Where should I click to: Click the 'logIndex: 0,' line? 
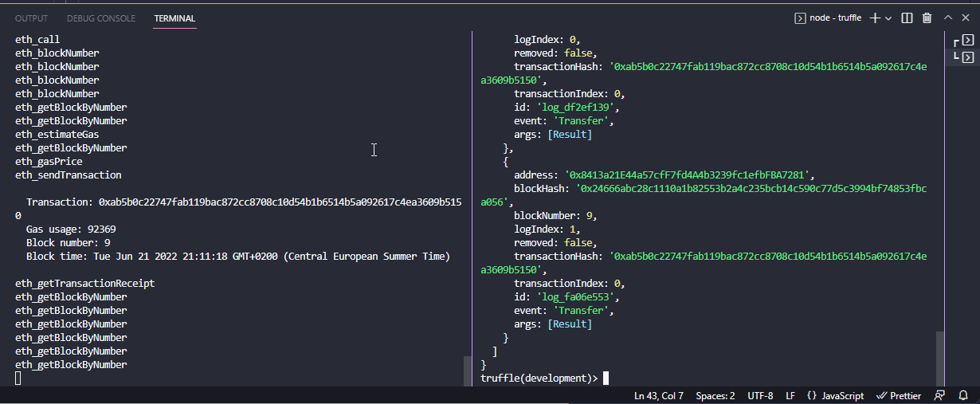547,39
